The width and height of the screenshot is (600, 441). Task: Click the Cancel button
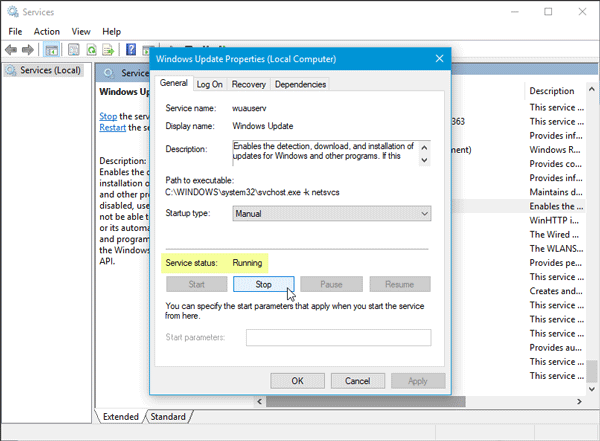pyautogui.click(x=357, y=380)
